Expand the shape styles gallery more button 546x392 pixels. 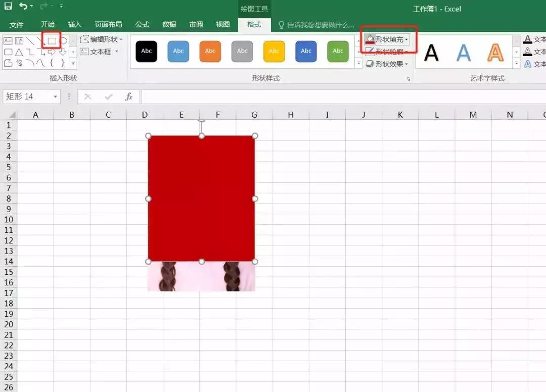[359, 64]
